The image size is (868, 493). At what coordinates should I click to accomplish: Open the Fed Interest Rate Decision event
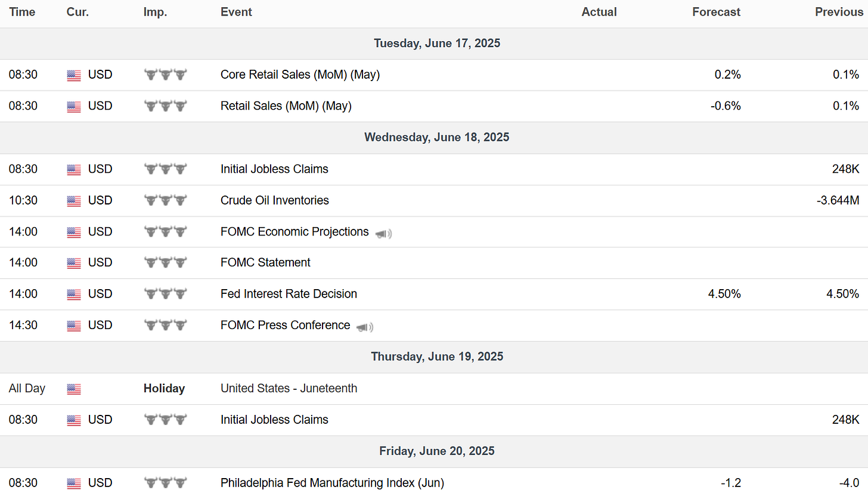click(289, 294)
